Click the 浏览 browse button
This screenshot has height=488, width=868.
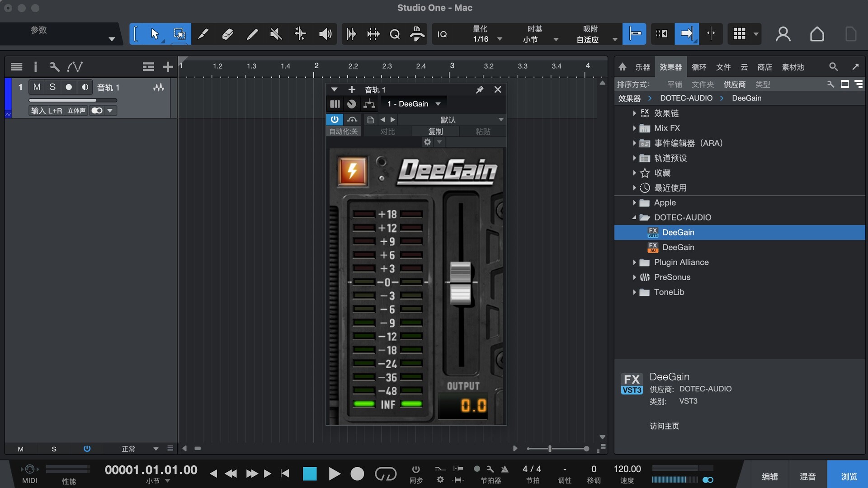(x=848, y=476)
